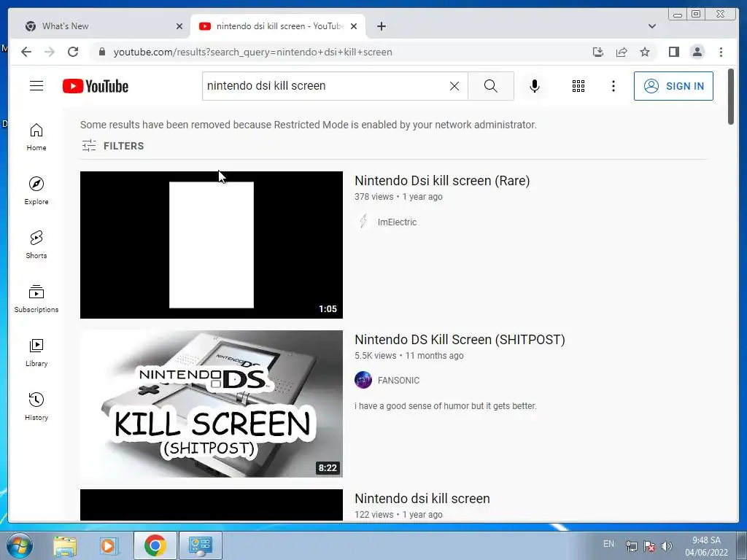Open the volume speaker tray icon

click(667, 546)
